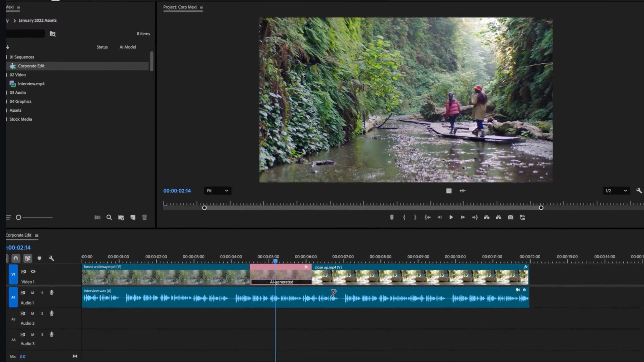Select the Corporate Edit sequence

click(x=77, y=66)
